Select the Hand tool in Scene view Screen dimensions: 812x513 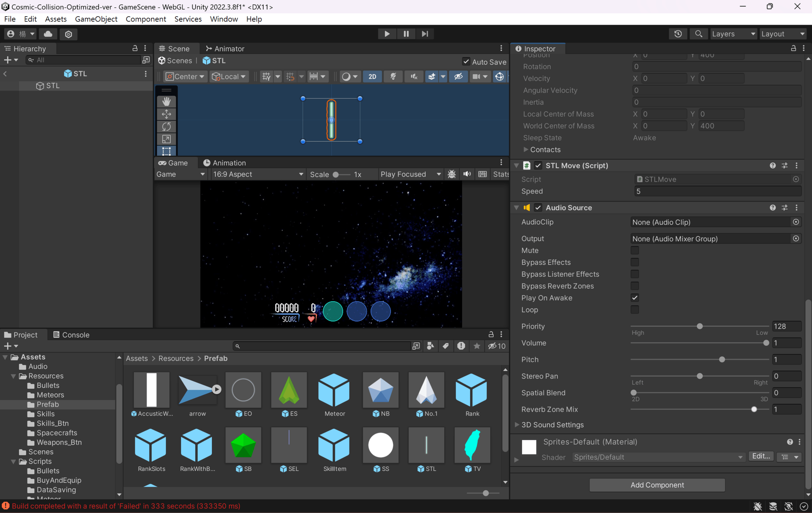(166, 101)
